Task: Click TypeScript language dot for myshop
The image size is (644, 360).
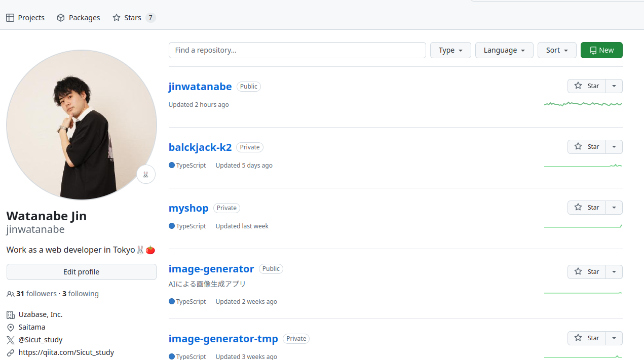Action: click(172, 226)
